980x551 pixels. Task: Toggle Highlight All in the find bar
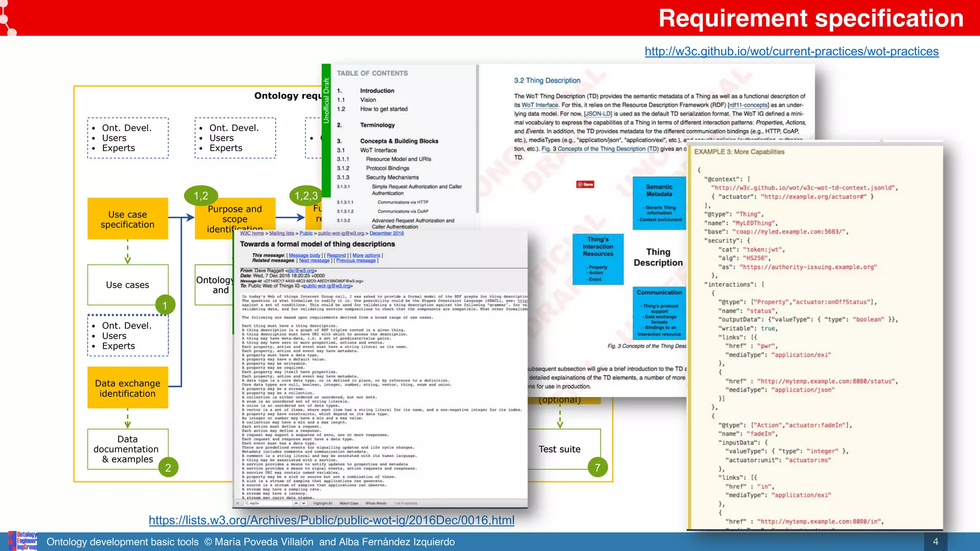click(323, 503)
